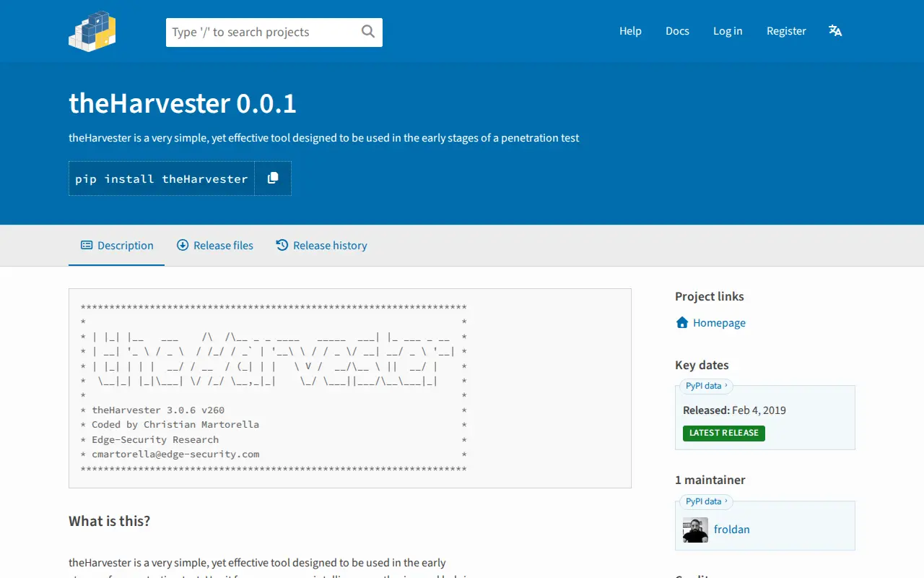This screenshot has width=924, height=578.
Task: Switch to the Release files tab
Action: coord(215,246)
